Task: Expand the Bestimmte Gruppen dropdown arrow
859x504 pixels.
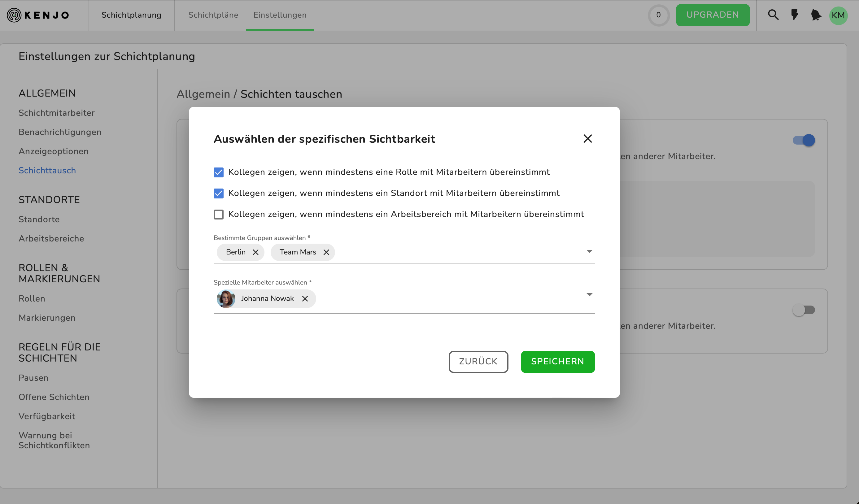Action: pos(589,251)
